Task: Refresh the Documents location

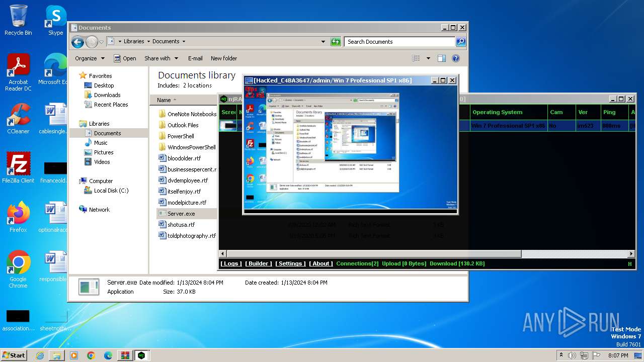Action: [336, 42]
